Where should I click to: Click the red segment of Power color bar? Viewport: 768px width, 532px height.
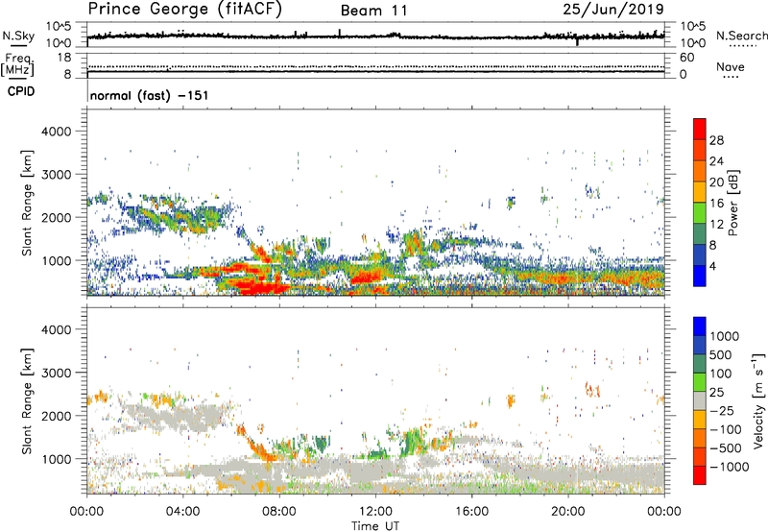700,129
